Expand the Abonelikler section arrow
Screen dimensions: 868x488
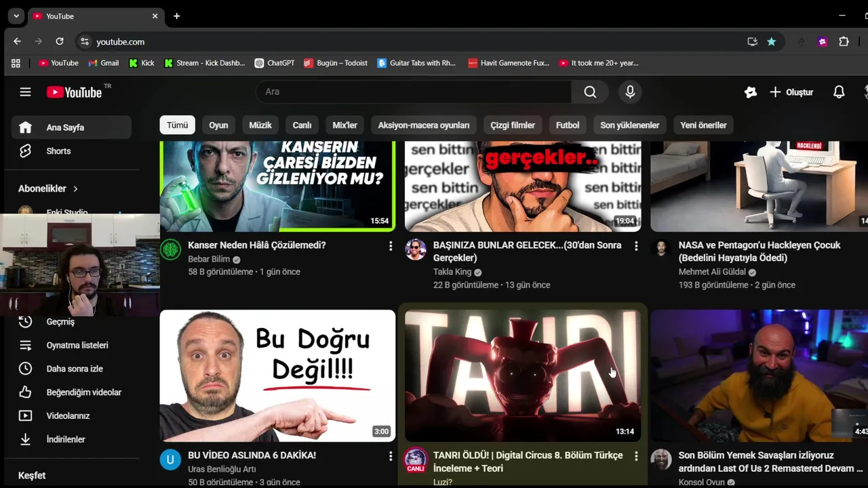coord(75,189)
